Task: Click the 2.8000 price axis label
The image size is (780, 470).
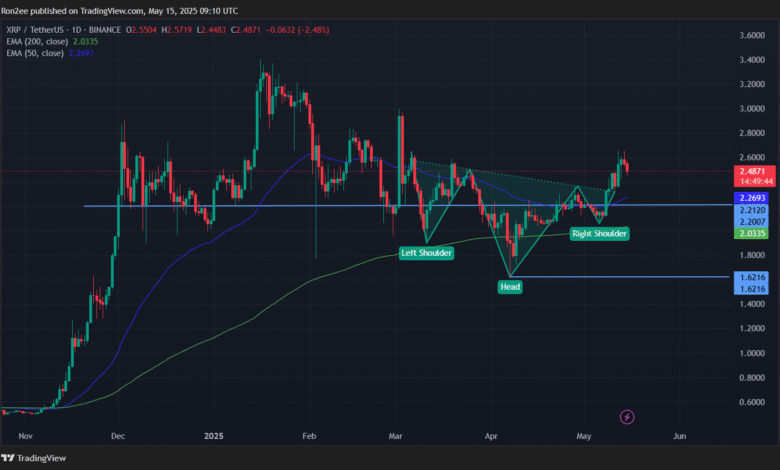Action: coord(752,133)
